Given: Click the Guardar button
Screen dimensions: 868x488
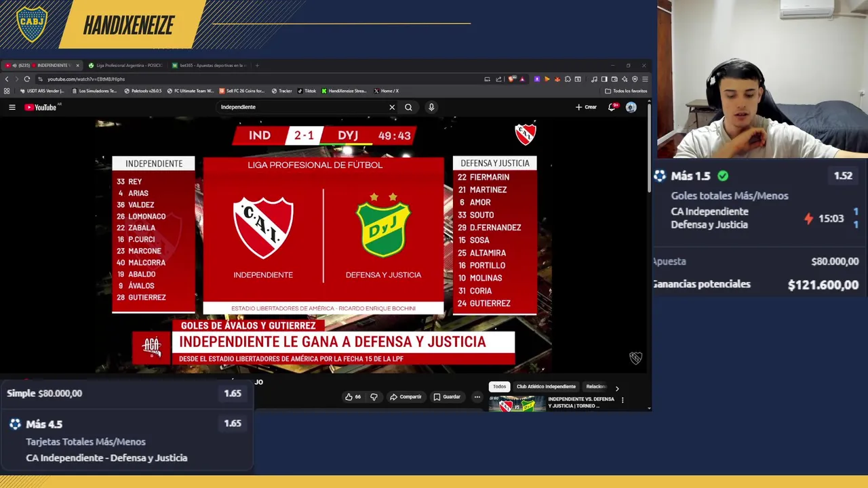Looking at the screenshot, I should [447, 396].
